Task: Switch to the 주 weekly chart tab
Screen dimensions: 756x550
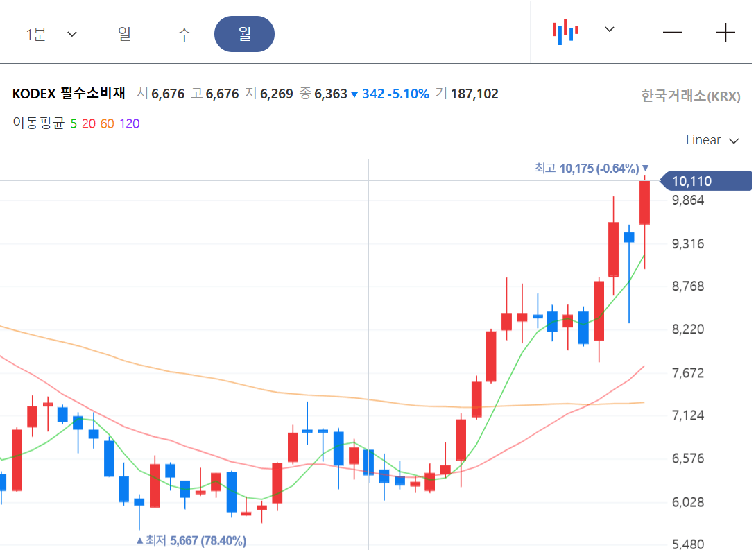Action: point(184,33)
